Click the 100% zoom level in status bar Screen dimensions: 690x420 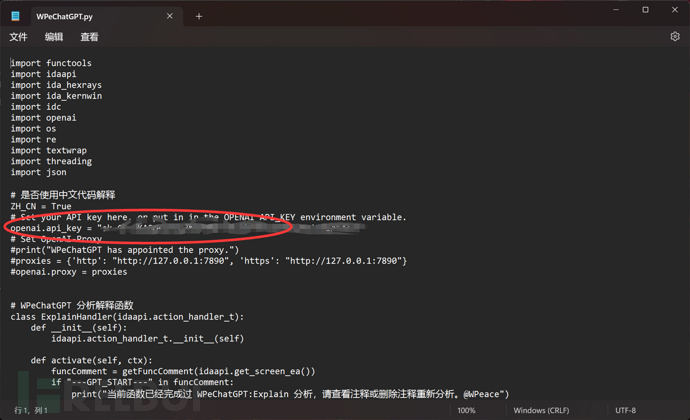[x=466, y=411]
